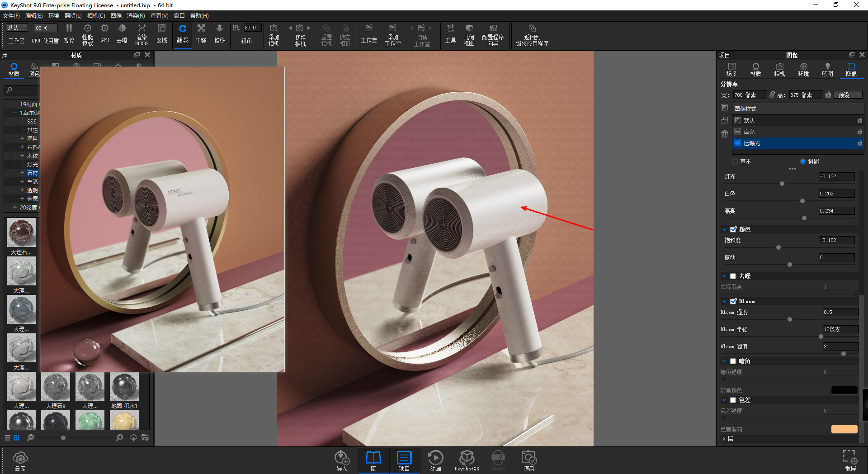Expand the 石材 material folder
Viewport: 868px width, 474px height.
click(x=22, y=173)
